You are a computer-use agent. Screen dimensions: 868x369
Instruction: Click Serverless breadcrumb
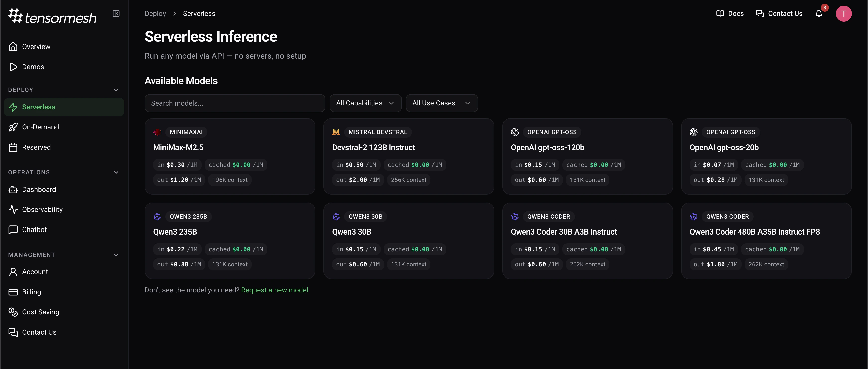199,14
